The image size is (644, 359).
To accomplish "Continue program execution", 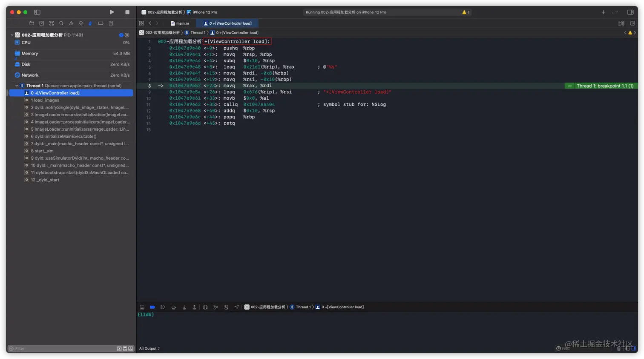I will (163, 307).
